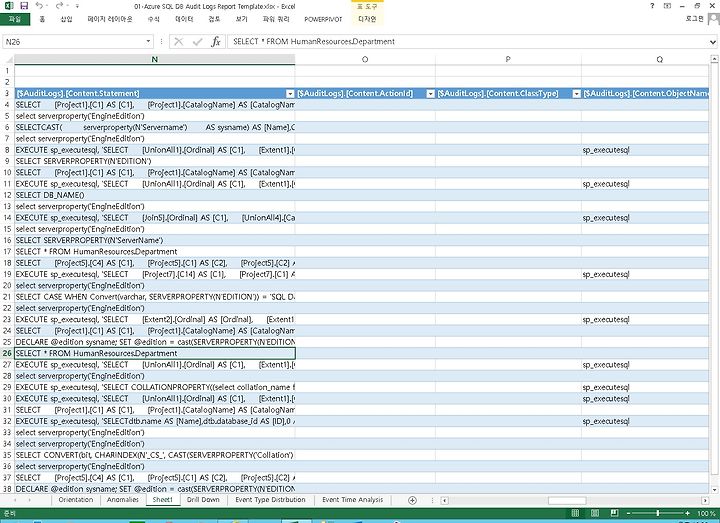The height and width of the screenshot is (523, 720).
Task: Select row 26 header
Action: [7, 353]
